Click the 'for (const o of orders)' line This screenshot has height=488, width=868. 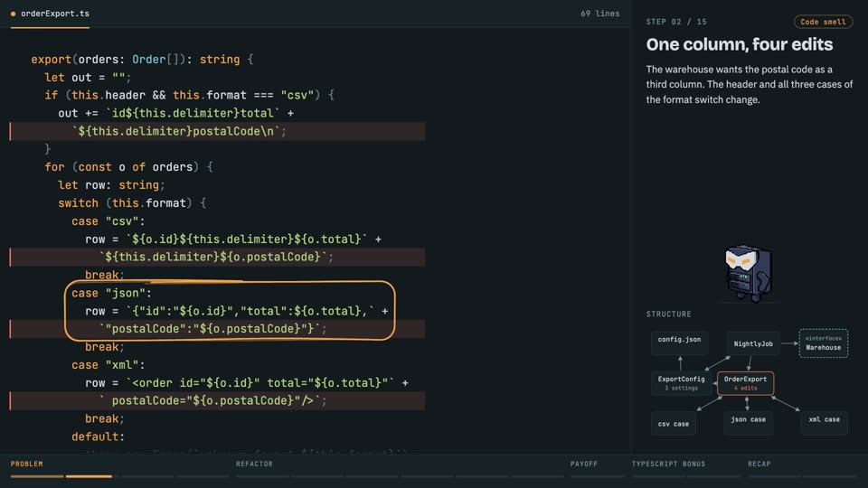(x=128, y=167)
